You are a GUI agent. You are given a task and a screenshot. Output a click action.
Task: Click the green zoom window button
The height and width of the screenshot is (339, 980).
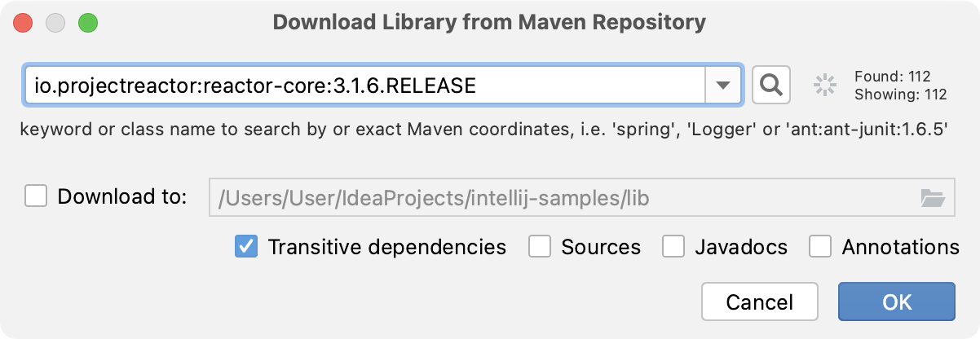click(x=87, y=22)
